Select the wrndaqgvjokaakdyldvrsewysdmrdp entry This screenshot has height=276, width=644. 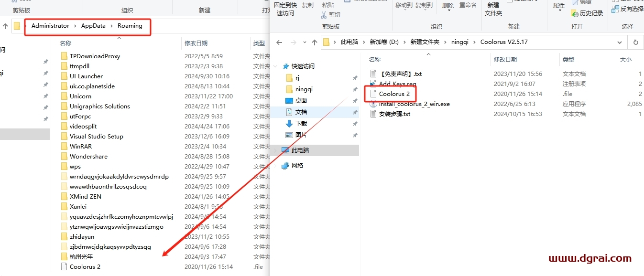point(119,176)
